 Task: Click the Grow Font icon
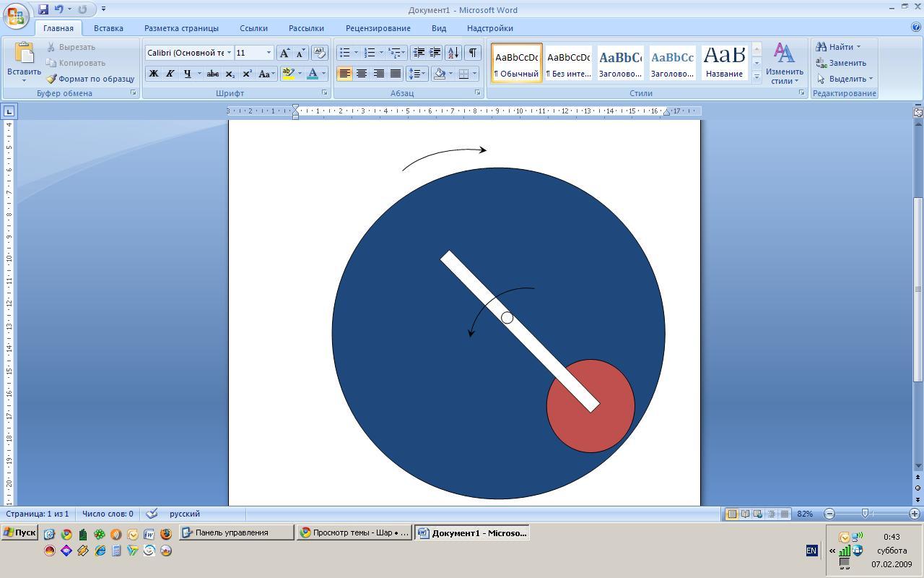pos(284,53)
